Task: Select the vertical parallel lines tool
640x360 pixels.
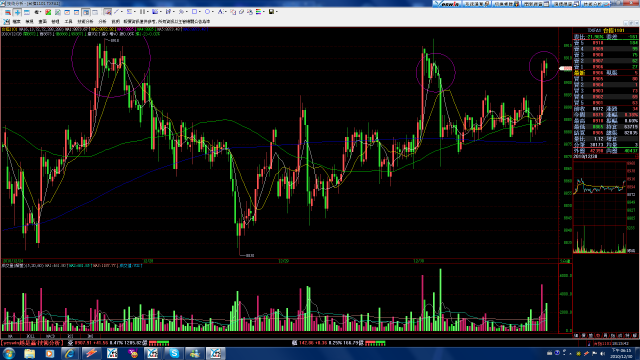Action: point(142,12)
